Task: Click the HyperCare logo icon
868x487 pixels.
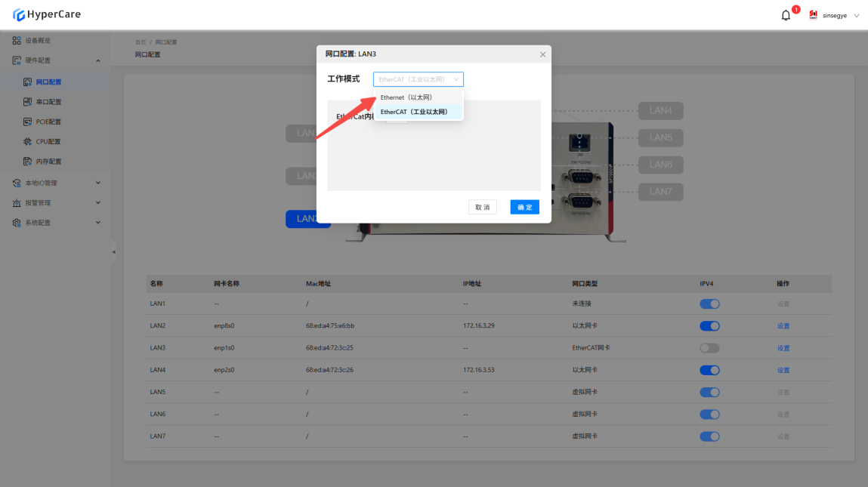Action: pyautogui.click(x=18, y=15)
